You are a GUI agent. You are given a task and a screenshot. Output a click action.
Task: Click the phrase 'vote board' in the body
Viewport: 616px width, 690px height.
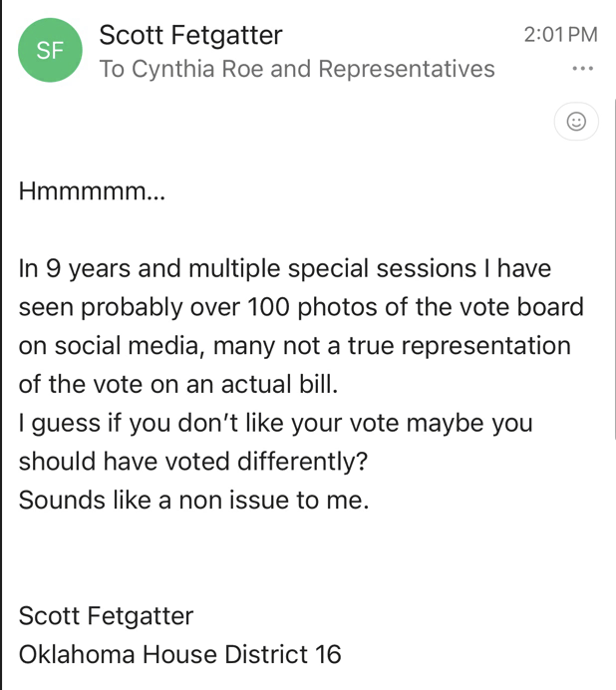[x=522, y=307]
